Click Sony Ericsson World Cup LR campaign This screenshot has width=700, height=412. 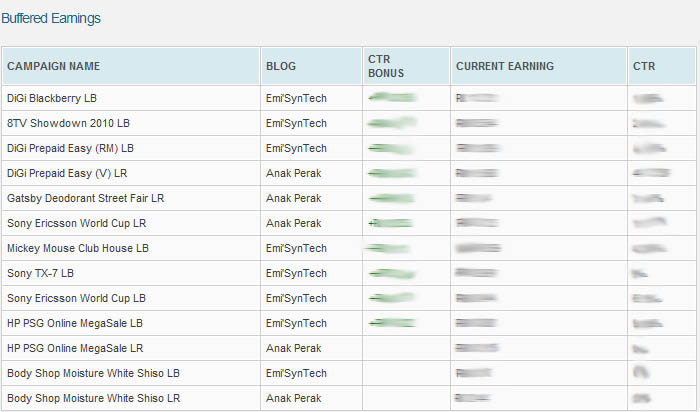pos(76,223)
